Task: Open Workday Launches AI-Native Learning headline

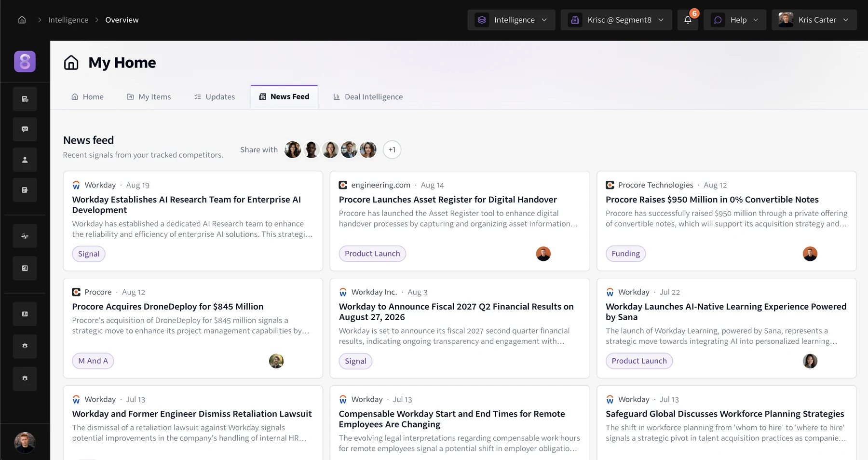Action: tap(726, 312)
